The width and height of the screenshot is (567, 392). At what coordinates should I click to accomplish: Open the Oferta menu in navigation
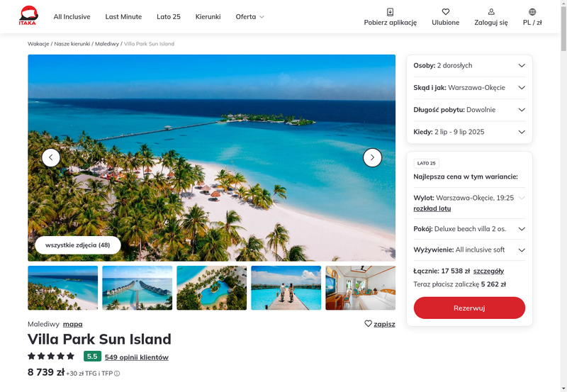[250, 16]
